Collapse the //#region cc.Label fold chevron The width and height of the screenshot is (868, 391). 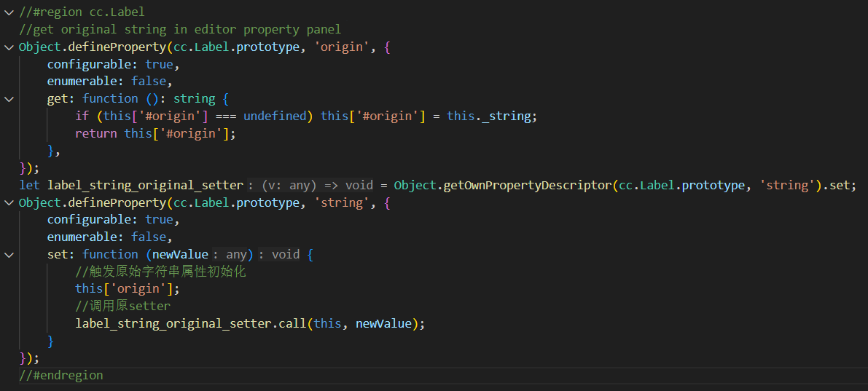click(x=8, y=12)
